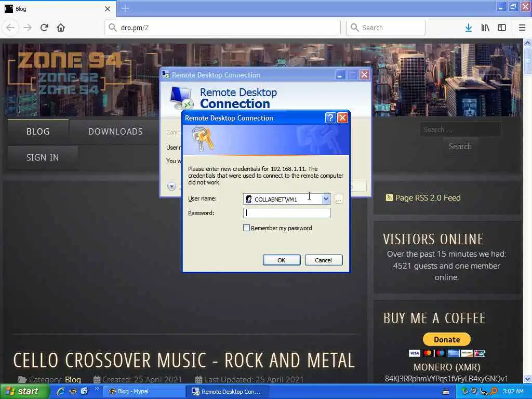532x399 pixels.
Task: Click the Password field
Action: click(287, 213)
